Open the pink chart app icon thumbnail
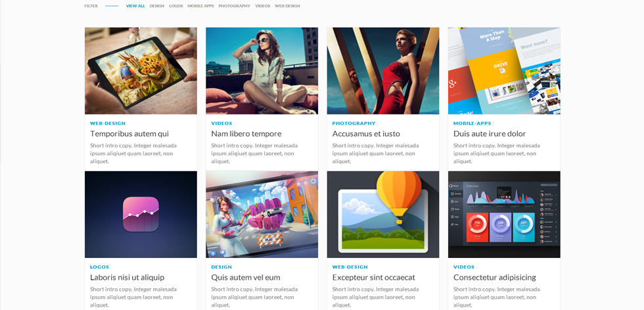This screenshot has height=310, width=644. [141, 215]
